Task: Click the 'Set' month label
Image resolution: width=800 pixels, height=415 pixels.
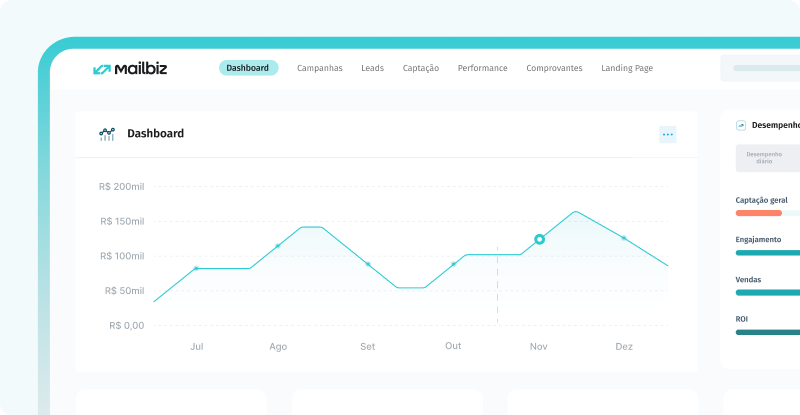Action: 367,347
